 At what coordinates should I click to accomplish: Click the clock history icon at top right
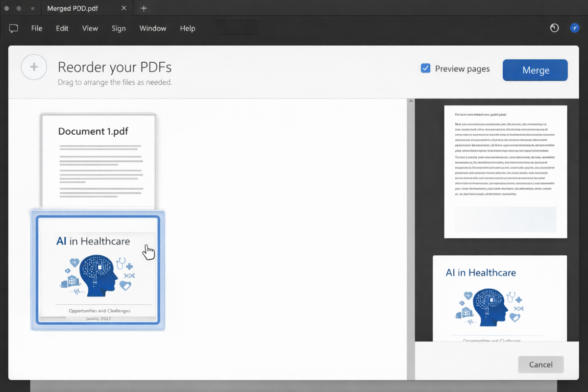(x=554, y=28)
